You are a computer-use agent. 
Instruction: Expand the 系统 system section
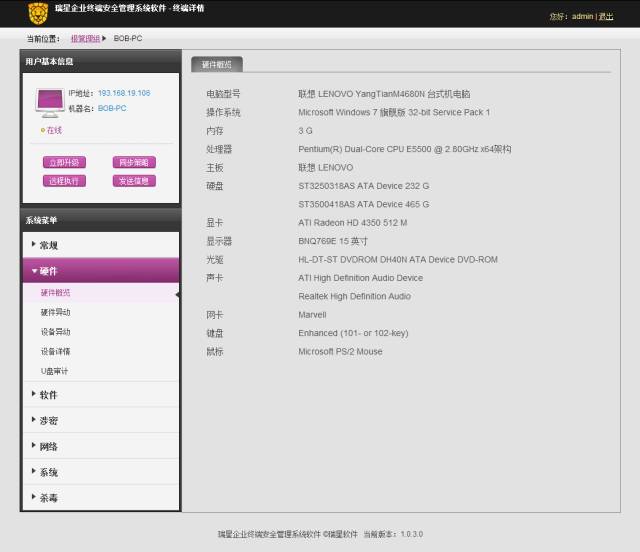pyautogui.click(x=100, y=472)
